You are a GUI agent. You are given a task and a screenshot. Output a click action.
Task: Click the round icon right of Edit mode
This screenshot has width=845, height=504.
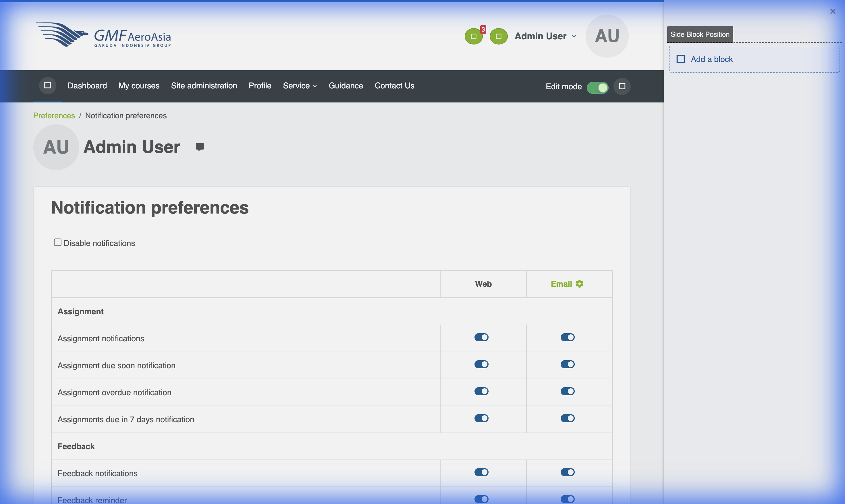tap(622, 86)
